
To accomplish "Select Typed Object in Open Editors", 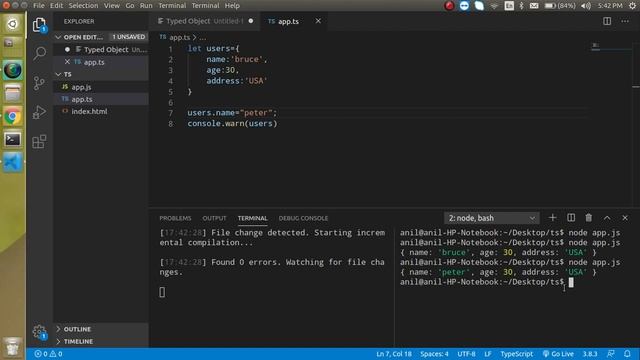I will tap(106, 50).
